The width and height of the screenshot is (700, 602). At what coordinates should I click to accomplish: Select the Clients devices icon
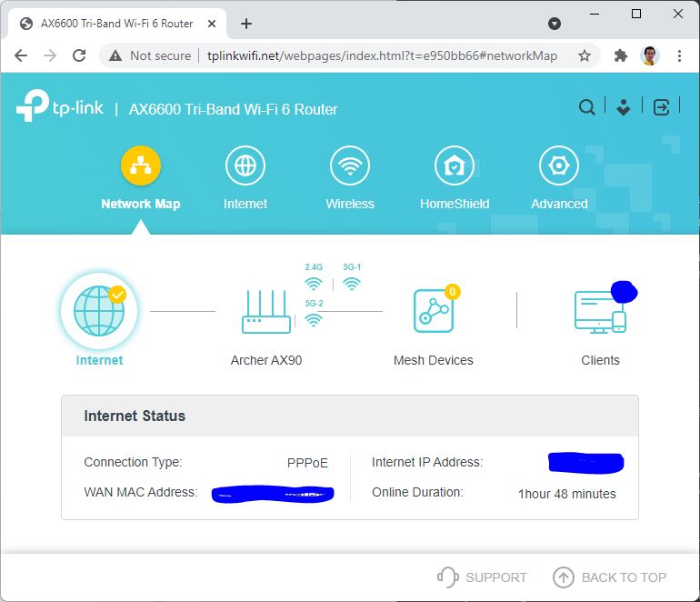(600, 312)
